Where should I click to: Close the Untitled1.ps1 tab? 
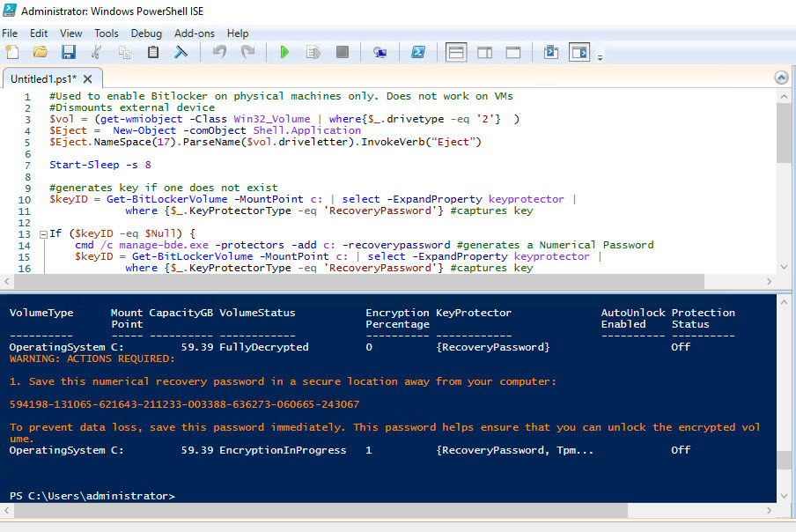[x=88, y=79]
